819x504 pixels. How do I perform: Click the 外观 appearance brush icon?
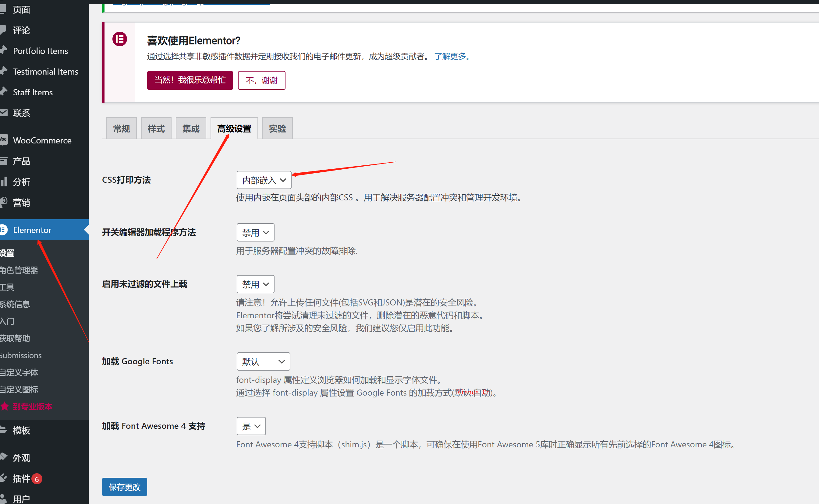click(x=3, y=457)
